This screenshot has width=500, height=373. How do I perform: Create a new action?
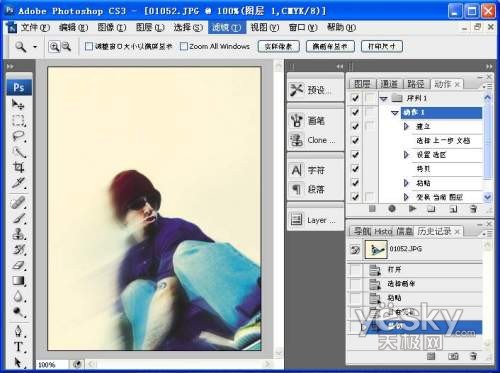click(x=453, y=209)
